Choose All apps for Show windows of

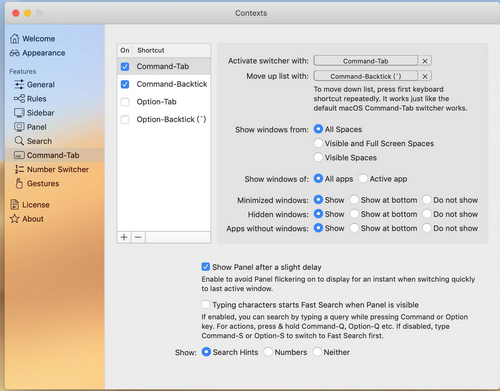tap(318, 179)
